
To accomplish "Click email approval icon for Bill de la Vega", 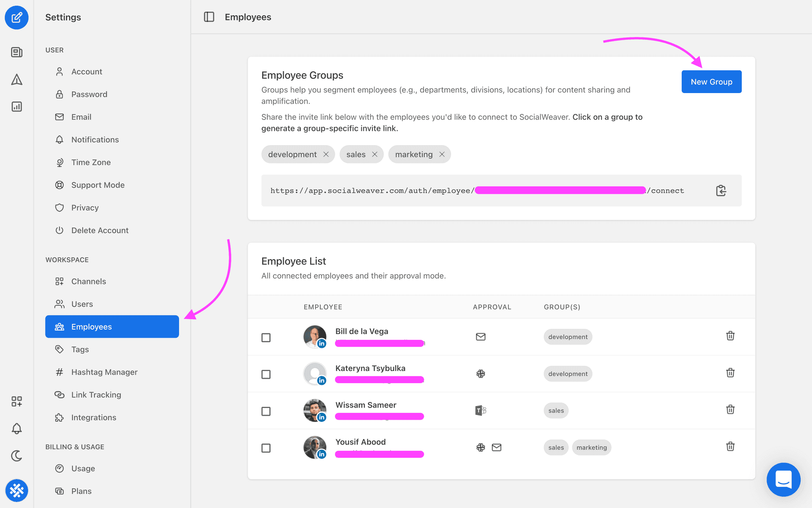I will [x=481, y=336].
